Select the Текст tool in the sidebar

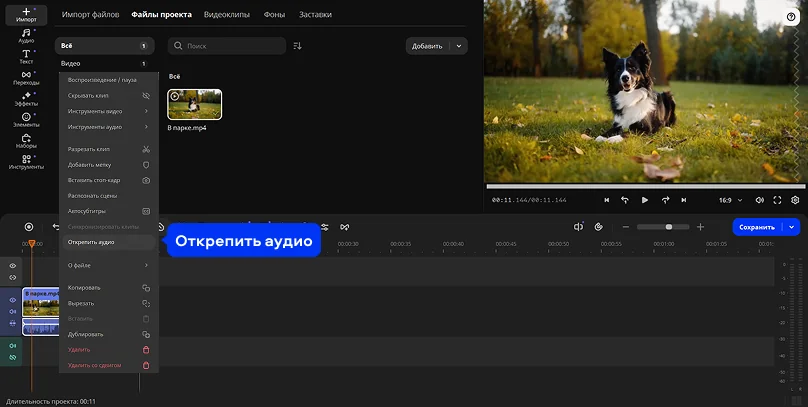tap(26, 57)
